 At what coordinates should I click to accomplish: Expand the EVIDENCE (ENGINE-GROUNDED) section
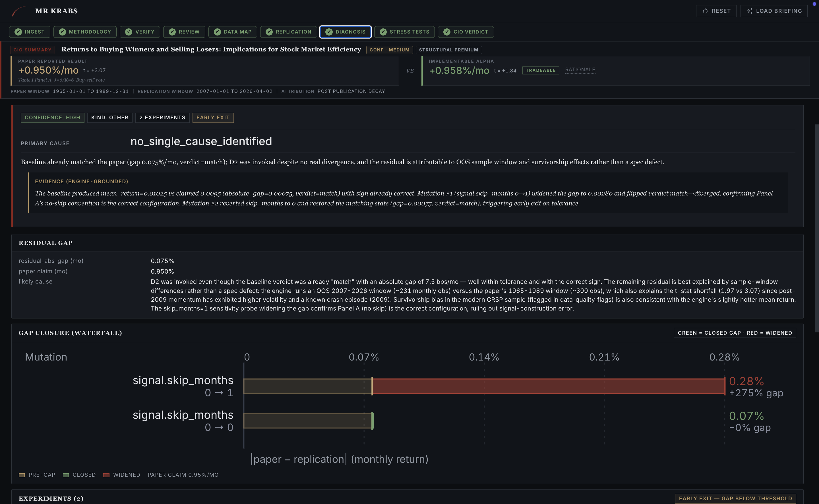[x=81, y=181]
